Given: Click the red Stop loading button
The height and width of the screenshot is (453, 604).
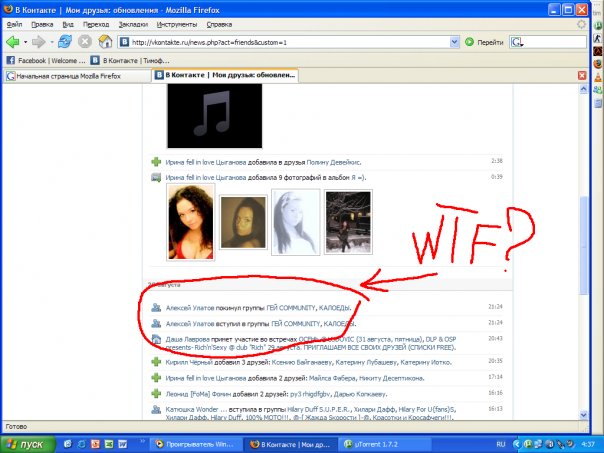Looking at the screenshot, I should [85, 42].
